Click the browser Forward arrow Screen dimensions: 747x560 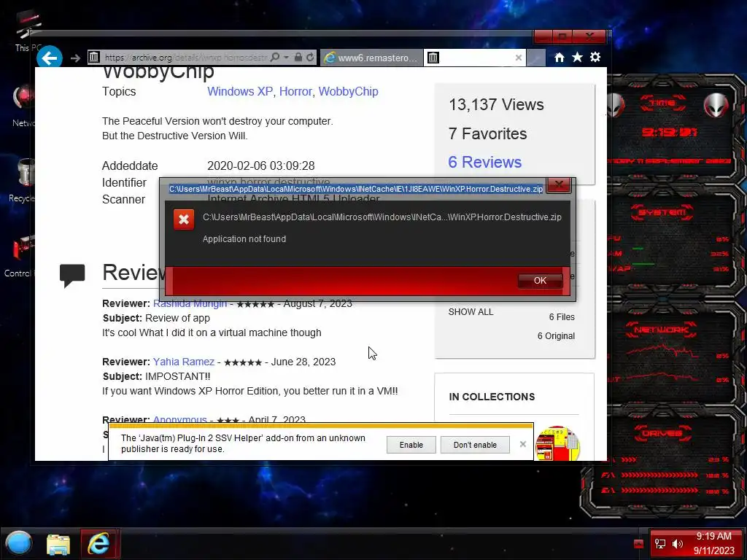point(75,58)
